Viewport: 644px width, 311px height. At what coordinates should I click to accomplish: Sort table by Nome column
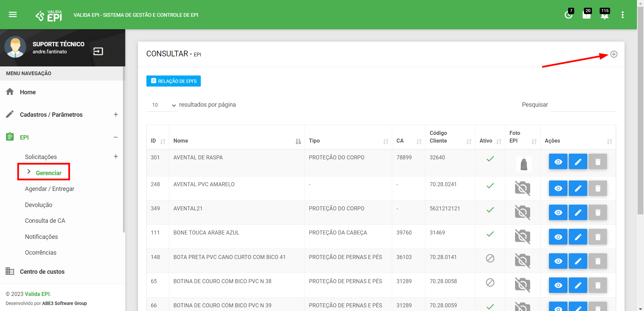tap(237, 137)
